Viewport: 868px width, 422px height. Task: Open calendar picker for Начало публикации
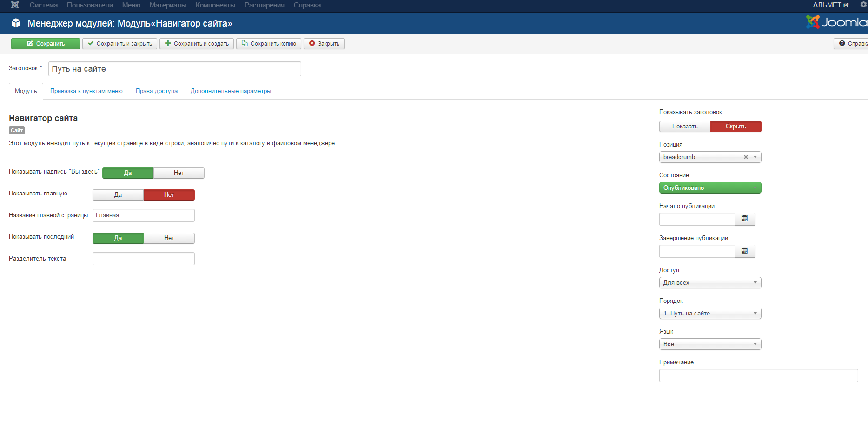point(745,219)
